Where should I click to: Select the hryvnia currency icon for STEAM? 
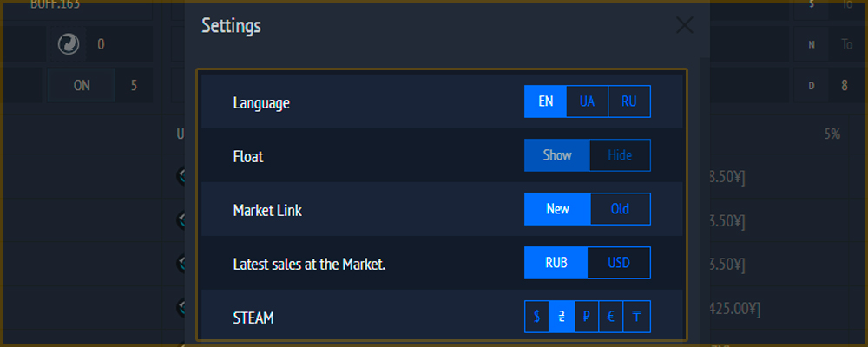click(x=562, y=317)
